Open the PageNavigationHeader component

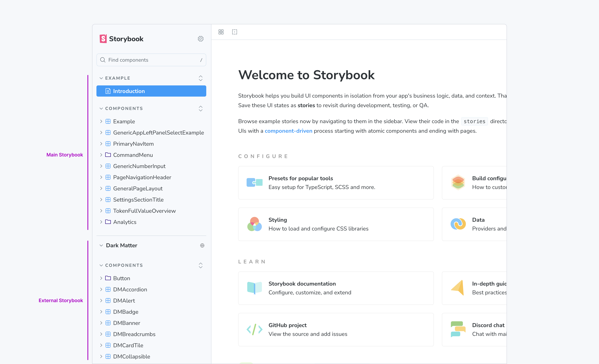[x=151, y=177]
